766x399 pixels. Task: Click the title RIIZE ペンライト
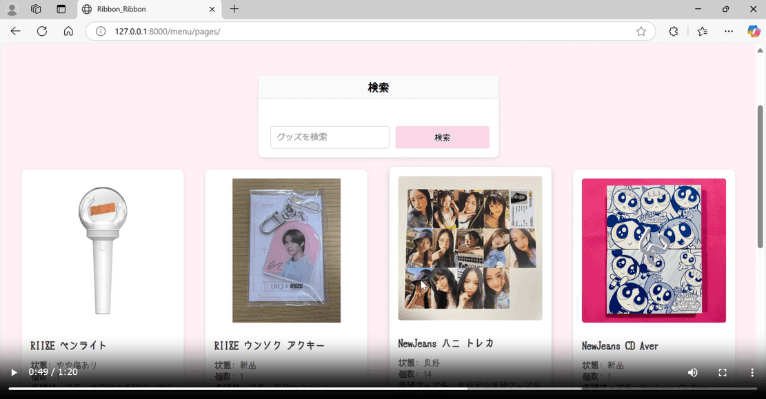pos(68,345)
